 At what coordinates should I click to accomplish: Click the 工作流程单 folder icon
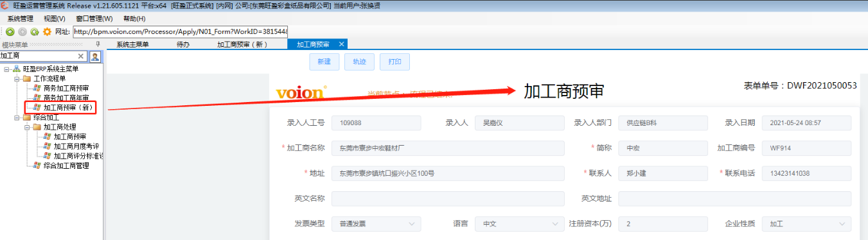27,78
